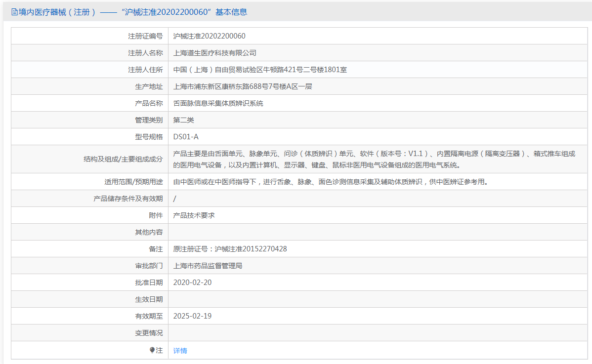This screenshot has width=592, height=364.
Task: Select approval date 2020-02-20
Action: point(192,283)
